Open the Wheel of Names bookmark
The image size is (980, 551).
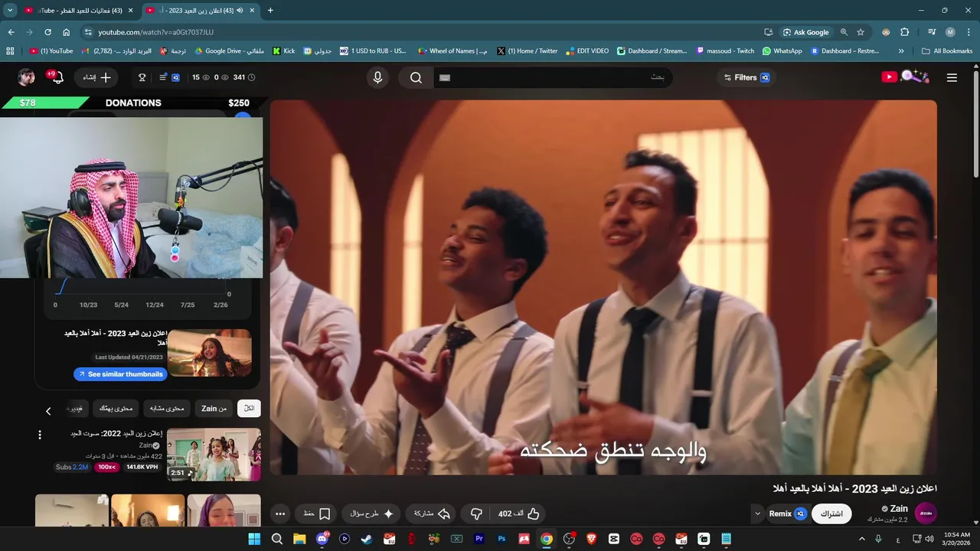click(x=452, y=51)
